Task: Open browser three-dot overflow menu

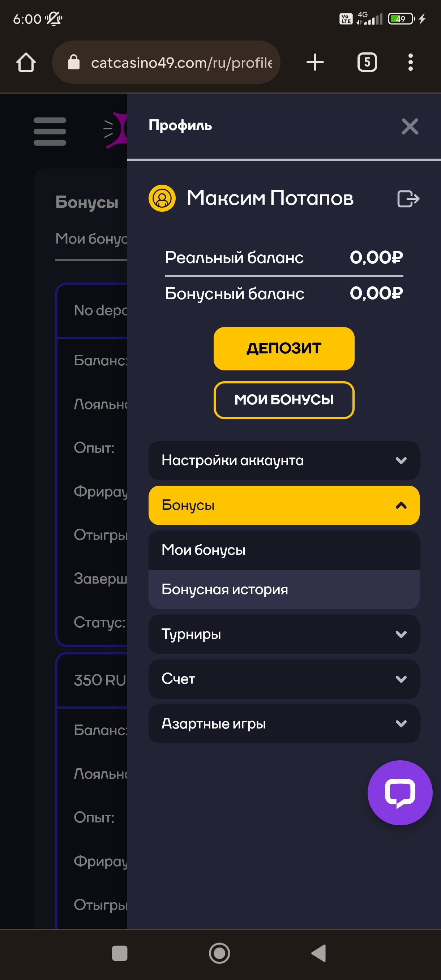Action: (410, 63)
